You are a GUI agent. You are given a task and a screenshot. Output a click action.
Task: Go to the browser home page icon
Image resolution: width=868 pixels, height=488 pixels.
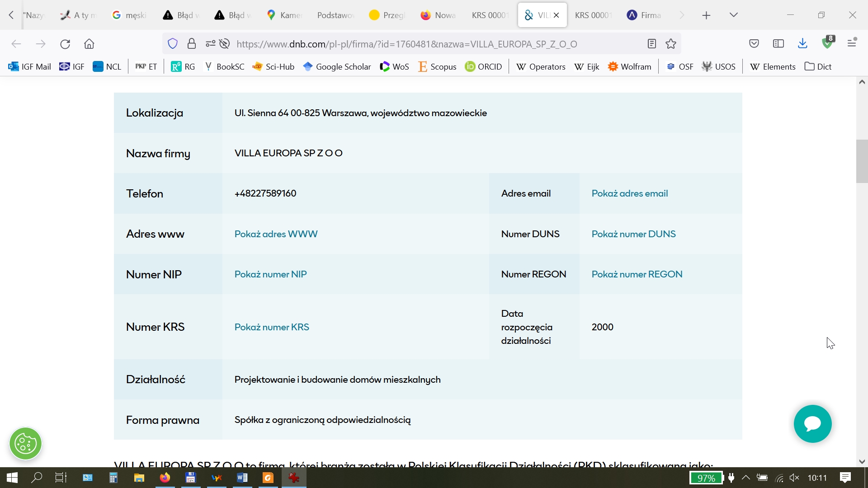[x=89, y=44]
